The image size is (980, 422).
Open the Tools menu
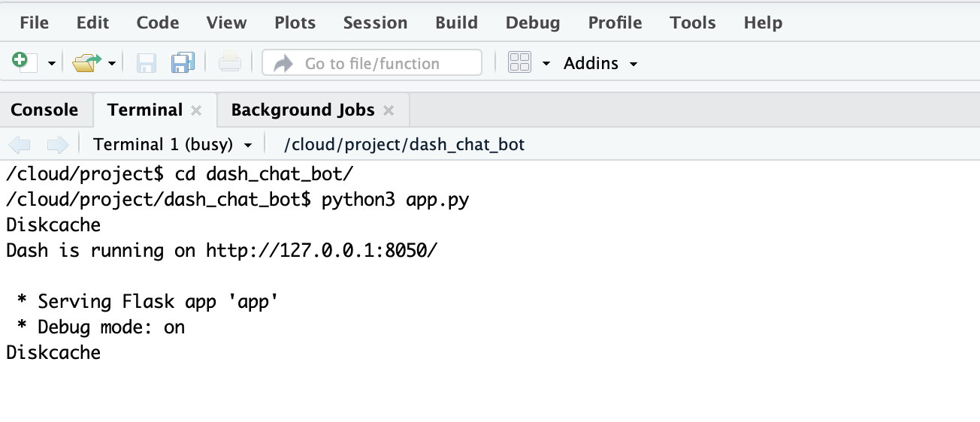[x=692, y=23]
